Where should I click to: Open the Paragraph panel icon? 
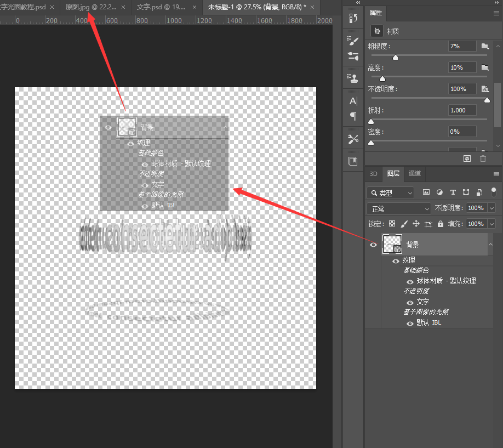(353, 116)
